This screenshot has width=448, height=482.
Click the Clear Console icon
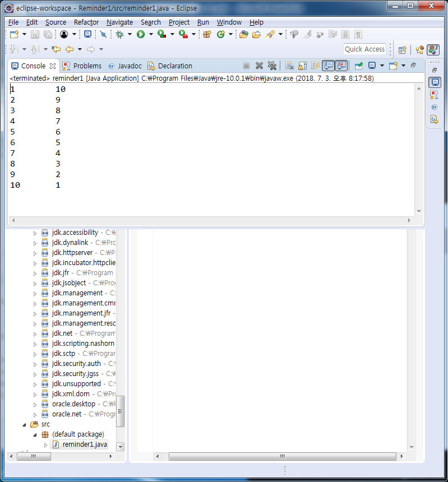[289, 66]
